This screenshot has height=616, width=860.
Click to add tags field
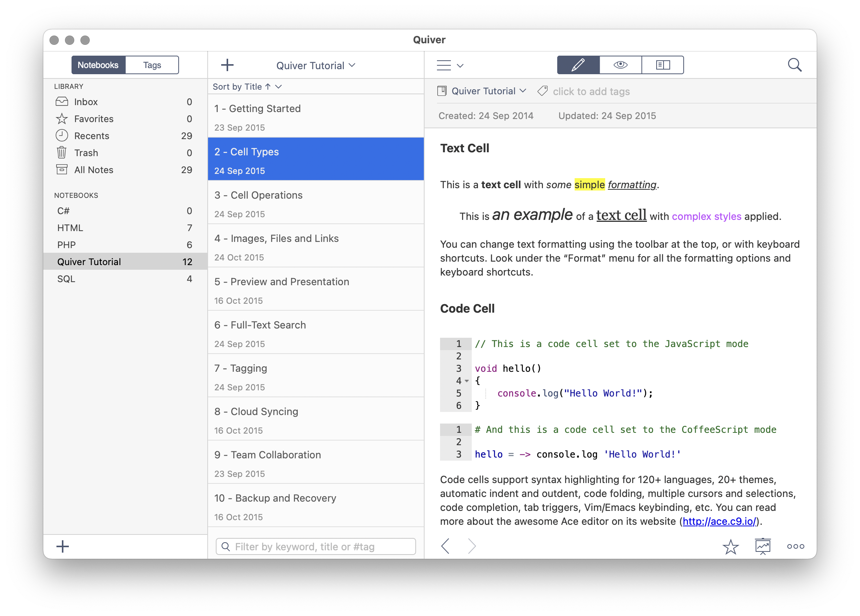click(x=591, y=92)
